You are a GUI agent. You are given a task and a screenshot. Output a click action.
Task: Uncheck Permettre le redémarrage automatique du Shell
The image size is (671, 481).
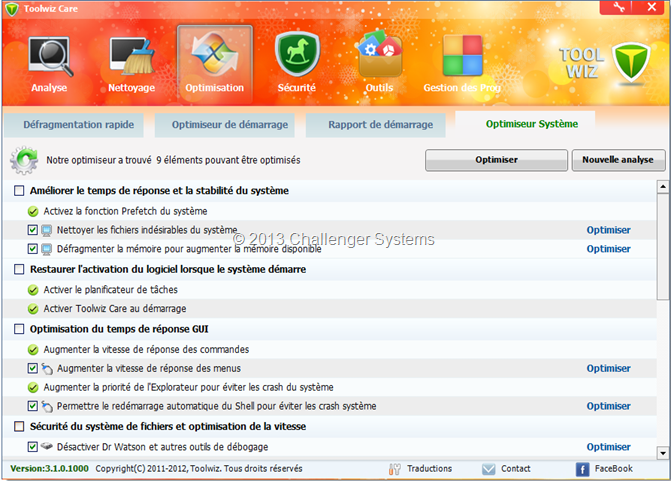tap(33, 406)
